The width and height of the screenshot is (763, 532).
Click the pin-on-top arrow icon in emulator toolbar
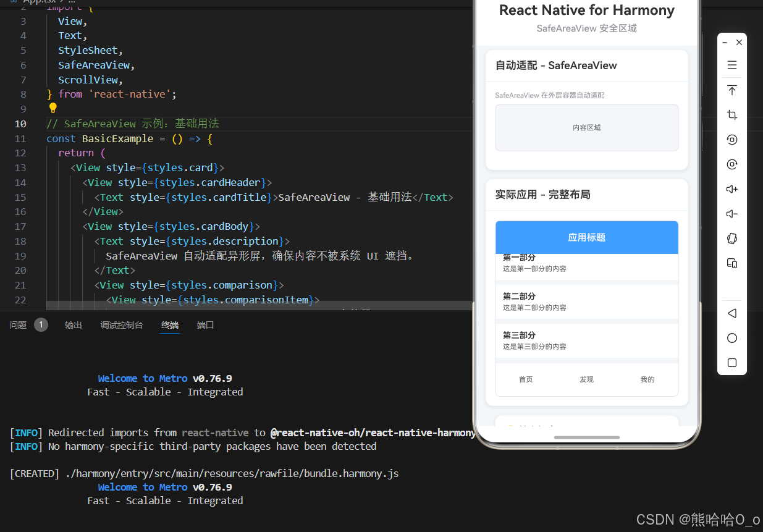(x=732, y=90)
